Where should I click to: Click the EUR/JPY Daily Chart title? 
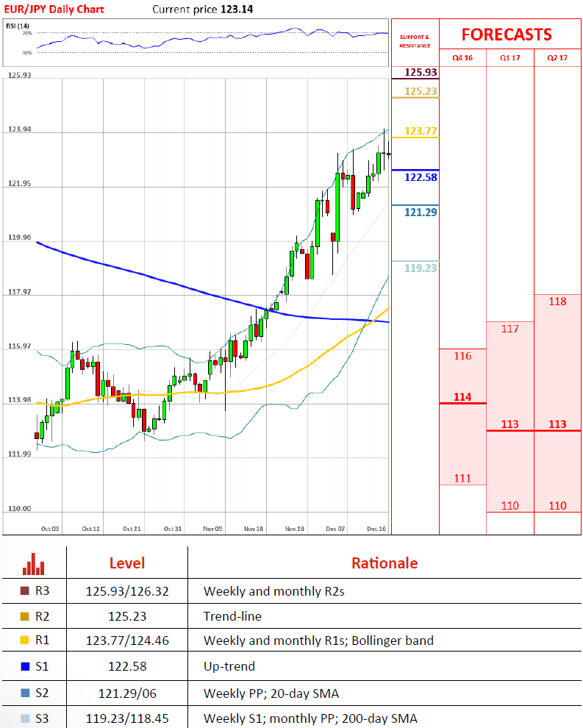point(54,9)
